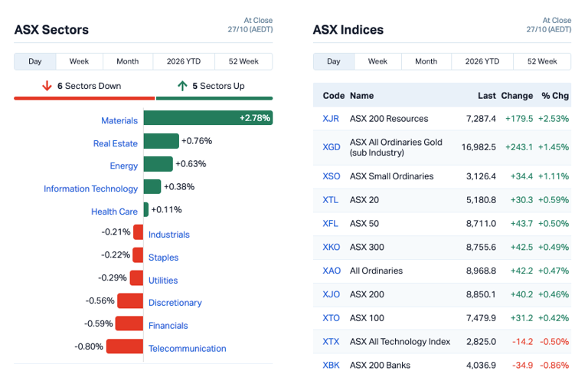
Task: Click the 5 Sectors Up label
Action: pos(219,86)
